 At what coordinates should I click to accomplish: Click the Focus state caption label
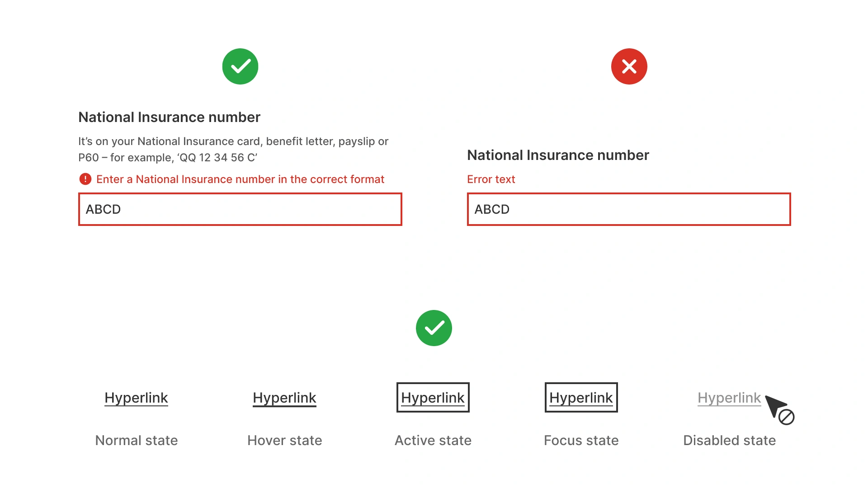pos(581,440)
